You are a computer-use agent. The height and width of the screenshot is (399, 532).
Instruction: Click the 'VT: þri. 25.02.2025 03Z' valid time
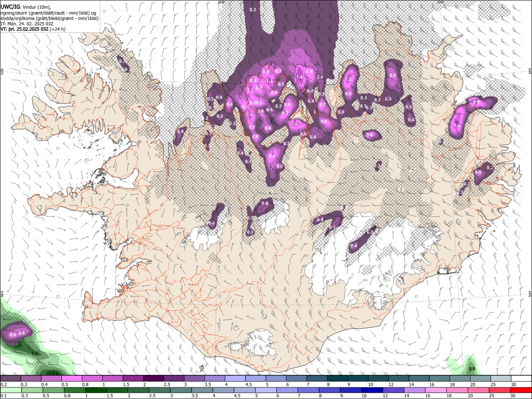click(24, 29)
